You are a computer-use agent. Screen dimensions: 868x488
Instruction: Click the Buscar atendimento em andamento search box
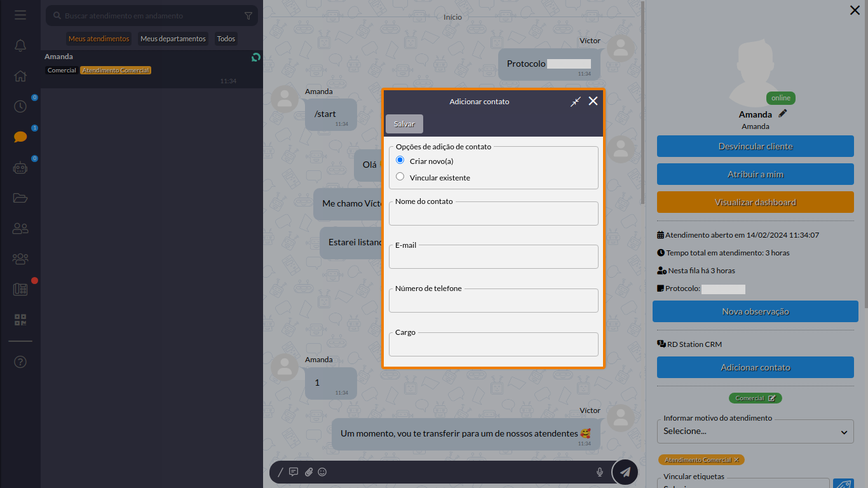tap(152, 16)
